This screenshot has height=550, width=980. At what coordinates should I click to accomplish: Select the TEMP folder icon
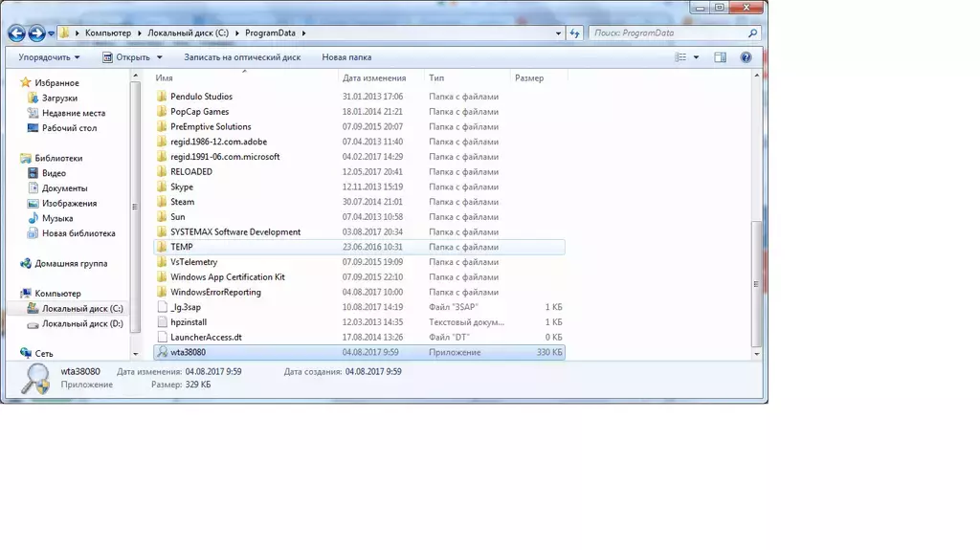pos(162,246)
